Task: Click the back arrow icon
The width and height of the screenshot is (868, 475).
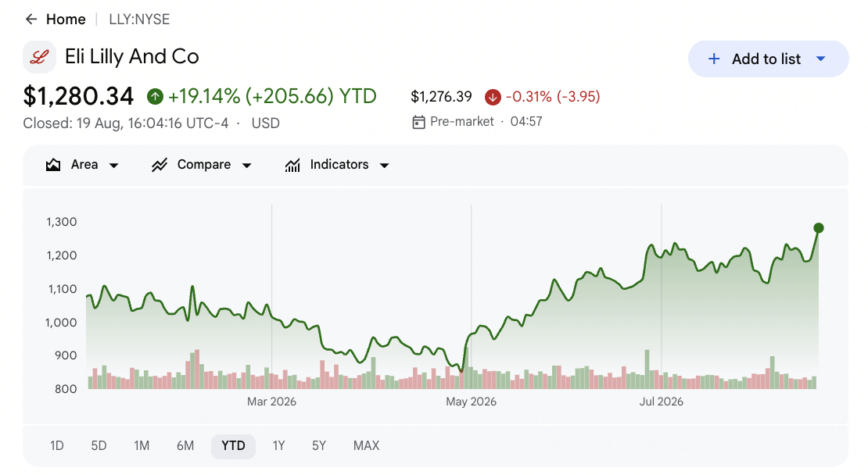Action: pos(31,20)
